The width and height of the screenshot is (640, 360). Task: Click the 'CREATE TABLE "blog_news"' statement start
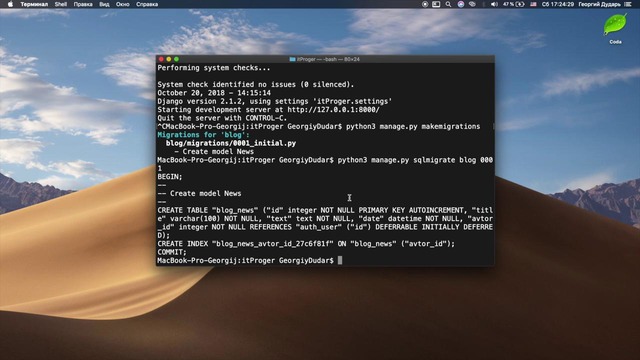pos(208,210)
